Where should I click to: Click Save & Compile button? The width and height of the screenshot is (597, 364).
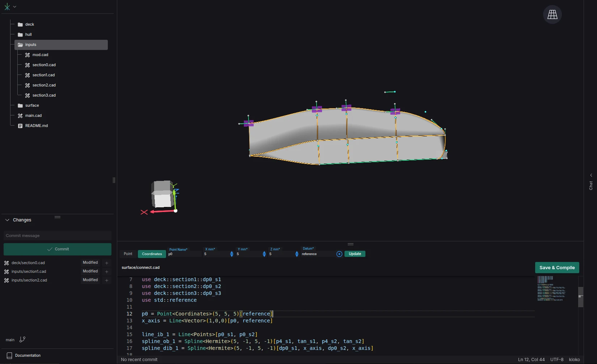tap(557, 268)
